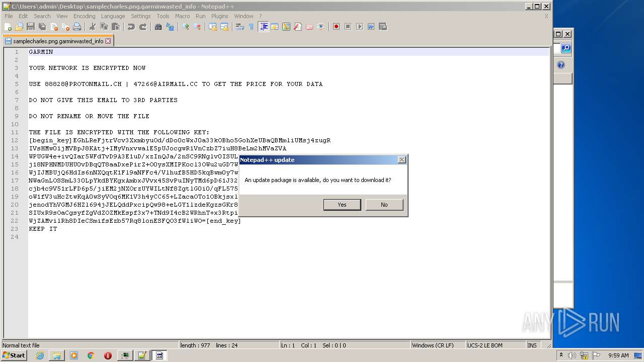Open the Window menu
The height and width of the screenshot is (362, 644).
pyautogui.click(x=244, y=16)
